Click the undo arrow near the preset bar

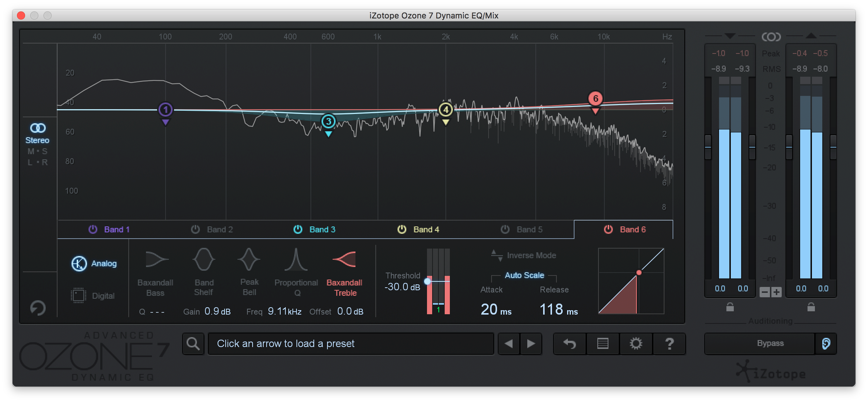pos(569,343)
